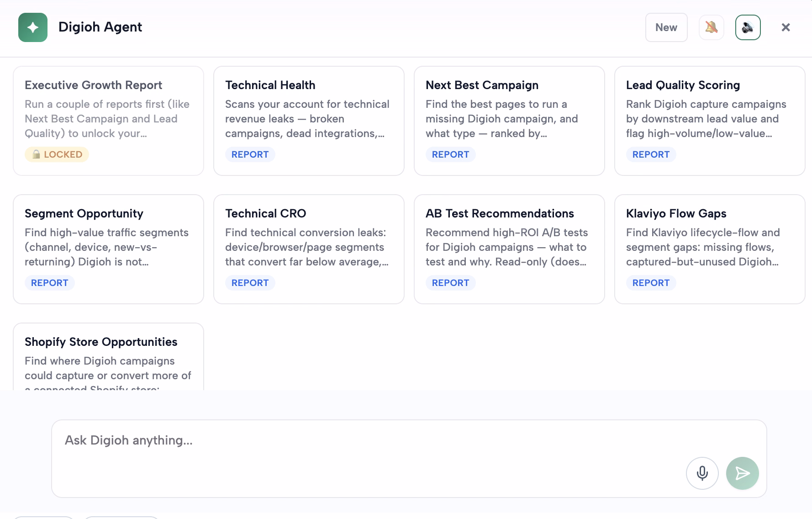Open the AB Test Recommendations card
This screenshot has height=519, width=812.
509,249
